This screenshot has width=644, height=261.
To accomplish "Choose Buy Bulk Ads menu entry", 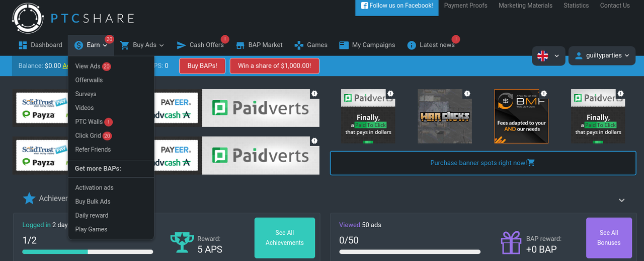I will point(93,202).
